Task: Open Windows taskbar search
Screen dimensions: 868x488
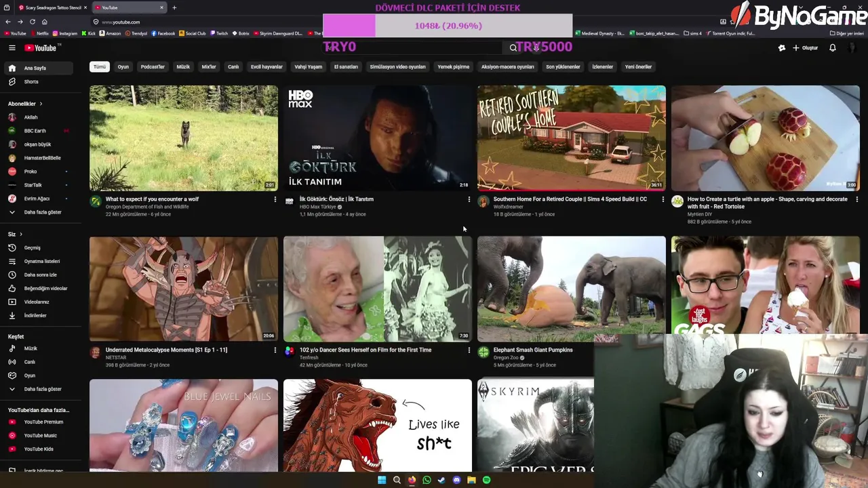Action: tap(397, 480)
